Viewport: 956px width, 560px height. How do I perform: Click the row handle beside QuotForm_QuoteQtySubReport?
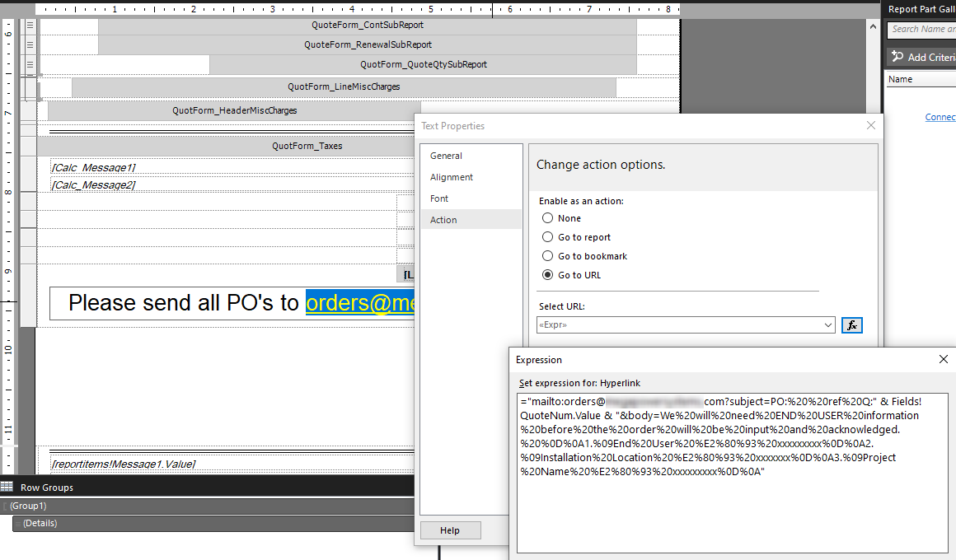(x=30, y=63)
